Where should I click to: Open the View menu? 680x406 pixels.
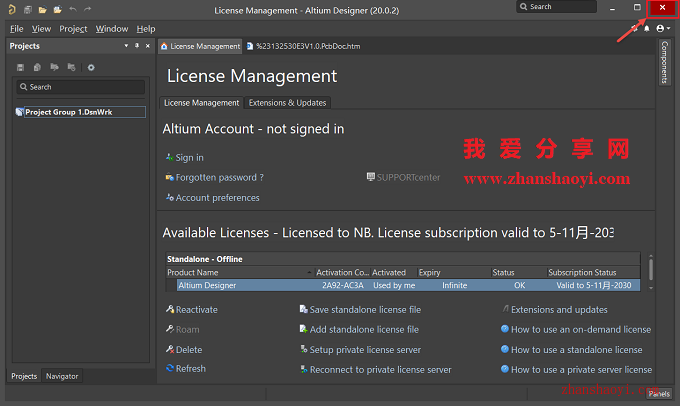point(41,29)
